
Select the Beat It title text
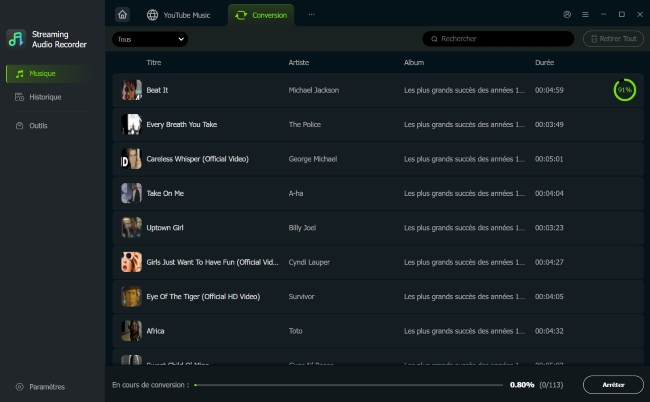(157, 90)
